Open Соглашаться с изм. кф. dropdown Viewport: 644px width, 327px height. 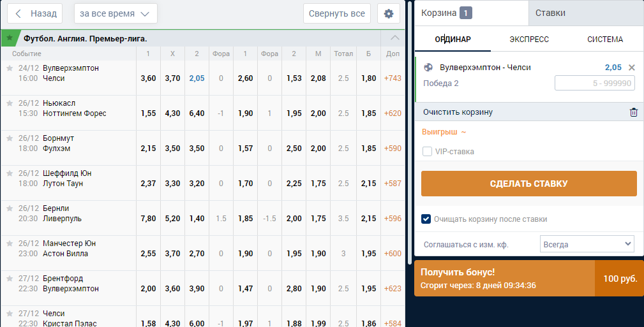(x=587, y=244)
